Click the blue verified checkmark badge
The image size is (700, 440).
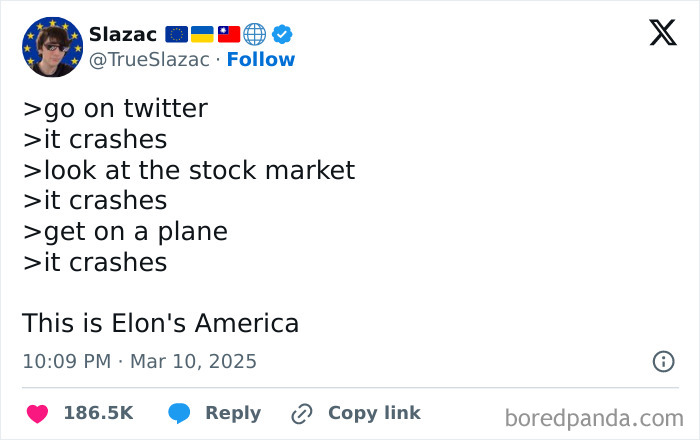(282, 34)
